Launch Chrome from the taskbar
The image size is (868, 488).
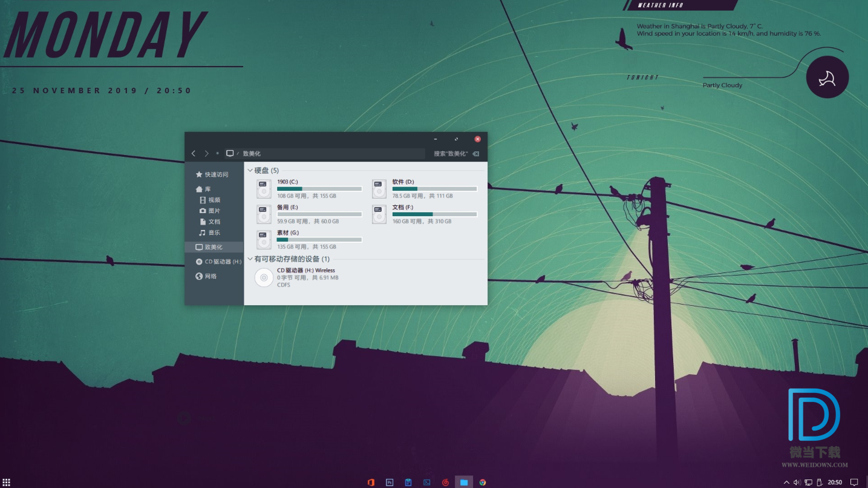pyautogui.click(x=483, y=482)
